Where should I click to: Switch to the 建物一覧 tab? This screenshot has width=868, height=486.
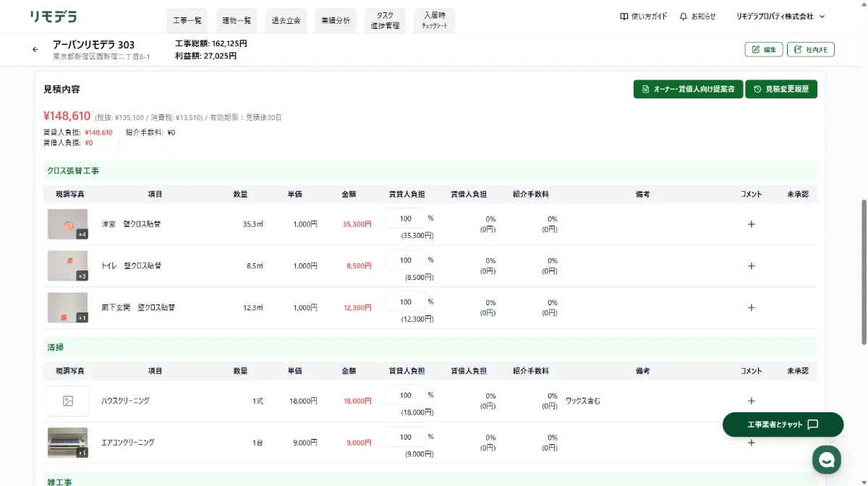coord(237,21)
